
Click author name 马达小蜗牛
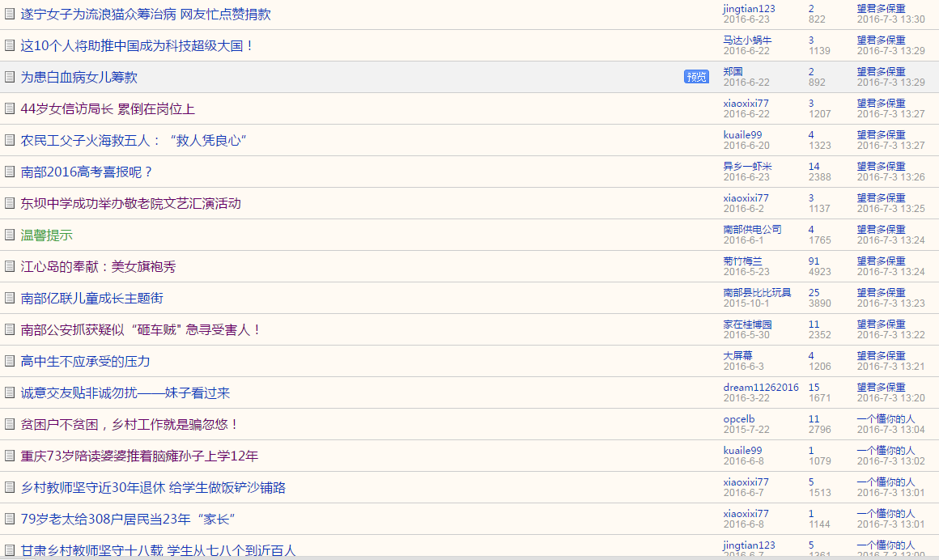pyautogui.click(x=747, y=40)
